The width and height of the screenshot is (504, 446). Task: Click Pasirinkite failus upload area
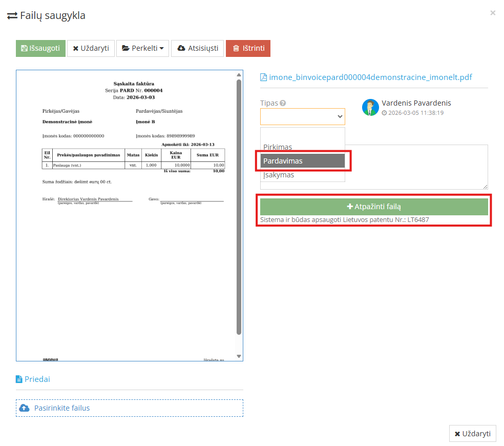[129, 408]
